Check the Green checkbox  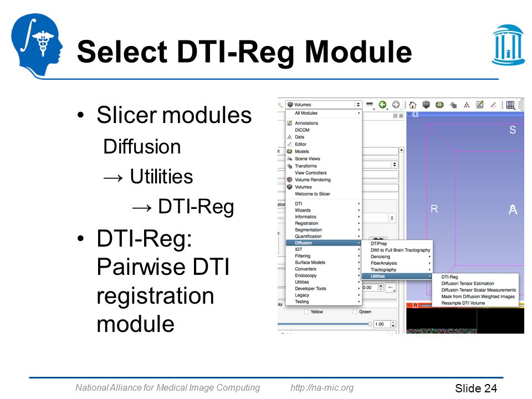coord(355,312)
